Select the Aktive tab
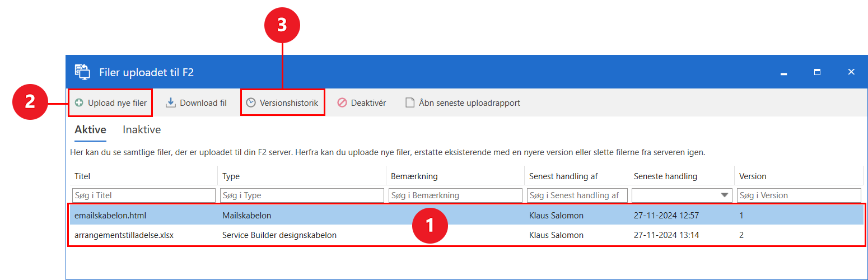Image resolution: width=868 pixels, height=280 pixels. pyautogui.click(x=90, y=130)
